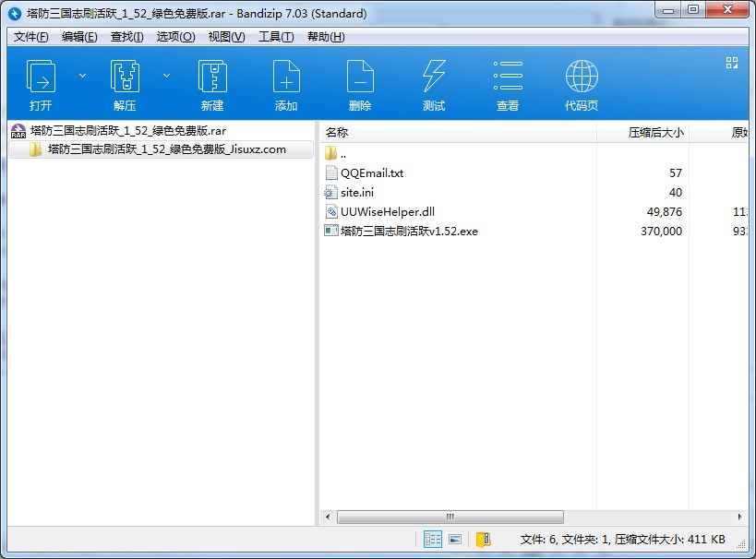Image resolution: width=756 pixels, height=559 pixels.
Task: Open the 视图(V) menu
Action: click(x=226, y=37)
